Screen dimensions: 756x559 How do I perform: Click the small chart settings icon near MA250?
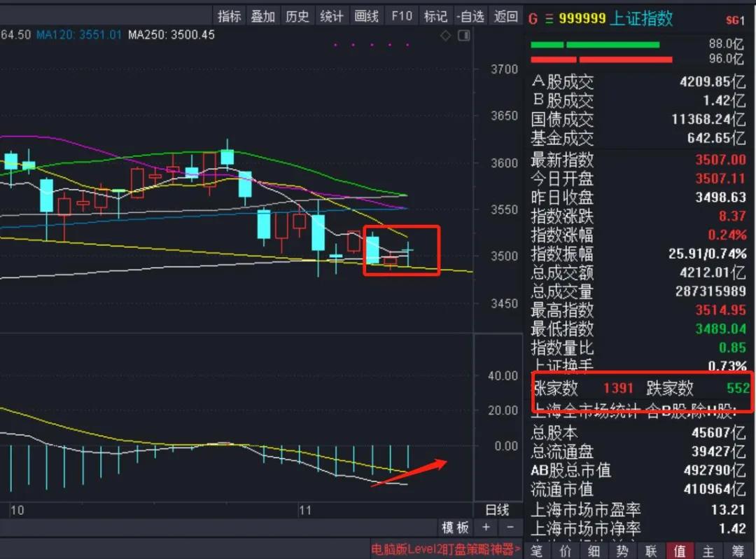click(x=463, y=34)
